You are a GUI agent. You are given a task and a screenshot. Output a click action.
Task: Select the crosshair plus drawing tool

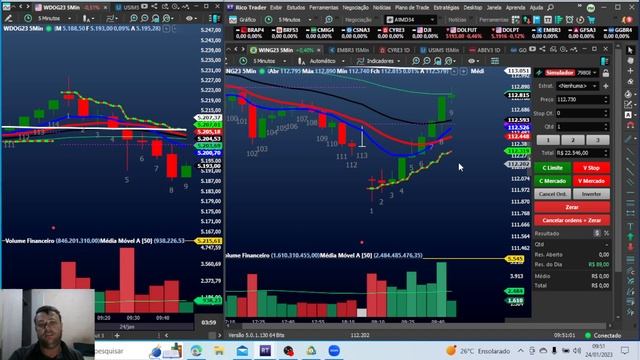pyautogui.click(x=630, y=71)
